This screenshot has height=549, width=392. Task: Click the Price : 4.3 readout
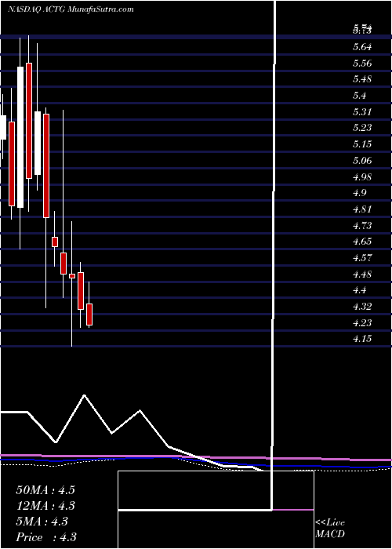pos(45,537)
